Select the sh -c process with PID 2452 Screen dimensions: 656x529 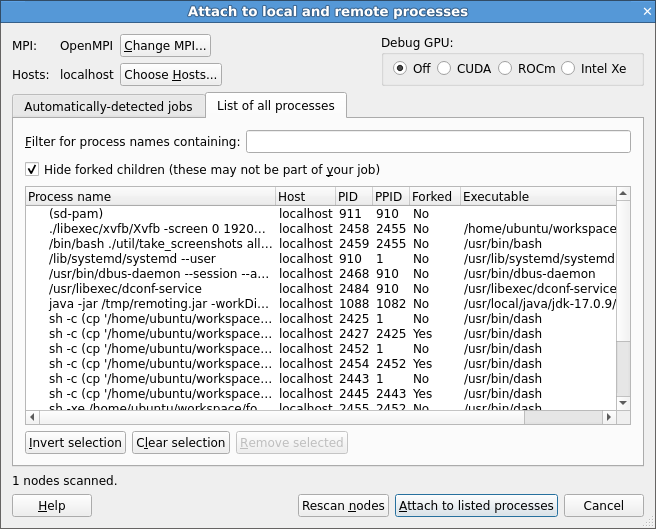pyautogui.click(x=321, y=349)
